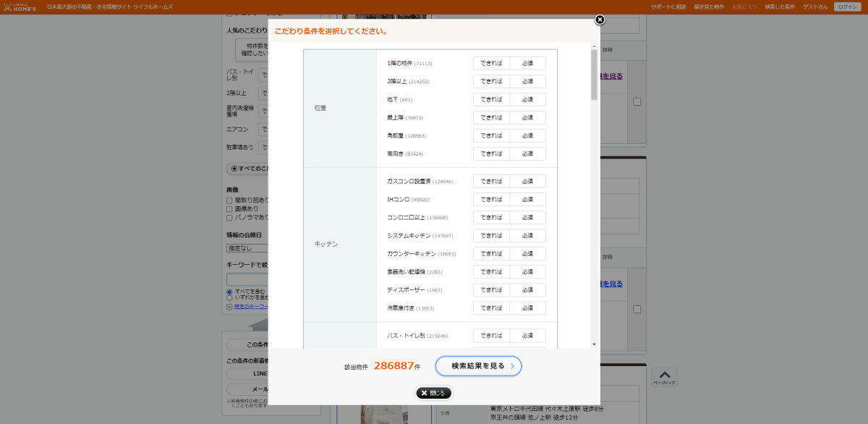This screenshot has height=424, width=868.
Task: Open 検索した条件 in the header
Action: click(x=779, y=7)
